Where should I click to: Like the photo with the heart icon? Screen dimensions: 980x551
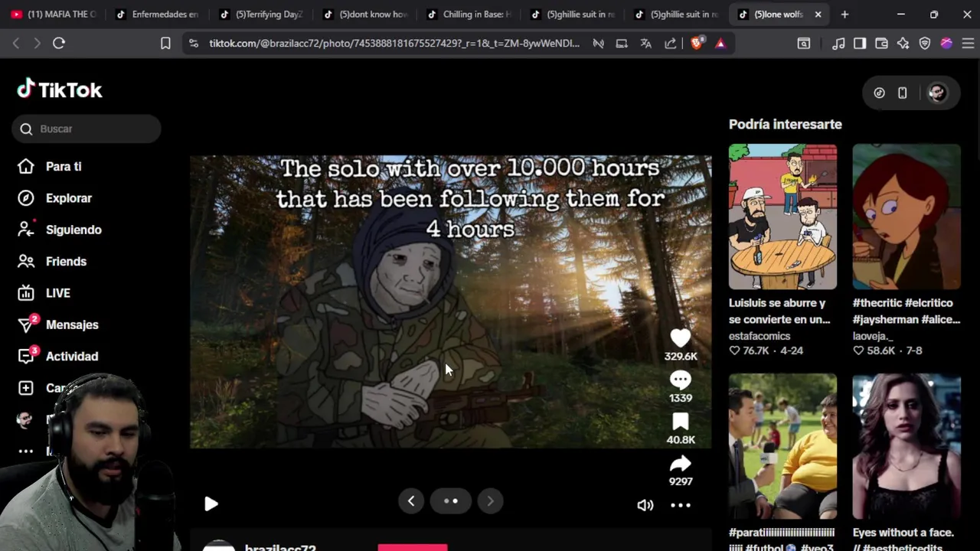point(680,337)
